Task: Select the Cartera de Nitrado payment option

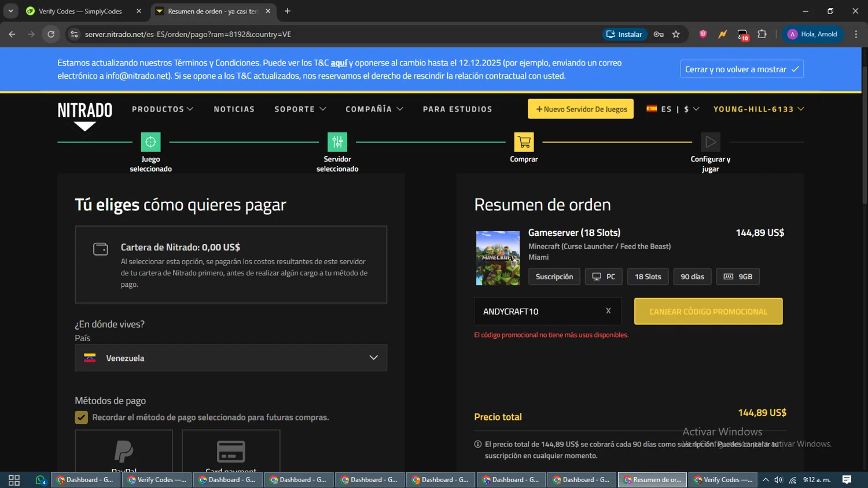Action: [x=231, y=264]
